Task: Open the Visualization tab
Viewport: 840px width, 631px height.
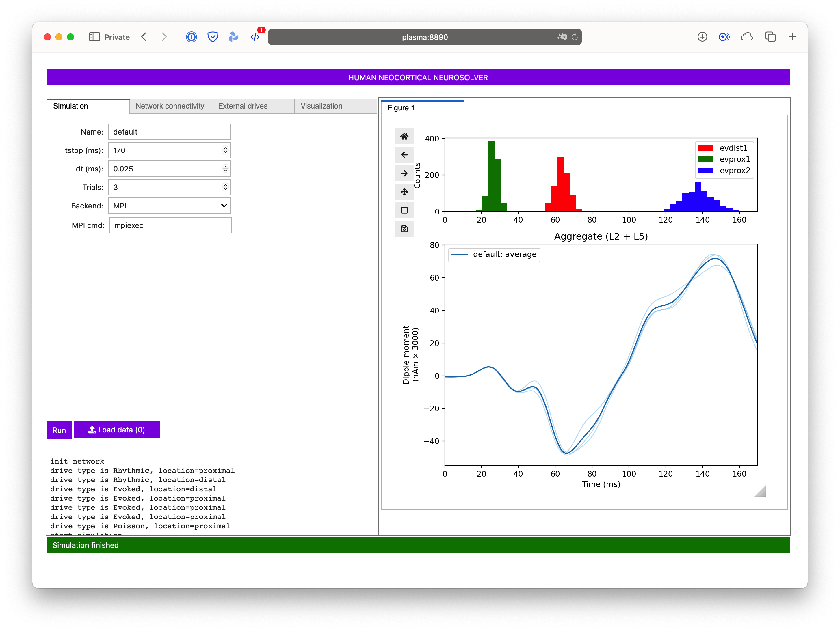Action: [335, 106]
